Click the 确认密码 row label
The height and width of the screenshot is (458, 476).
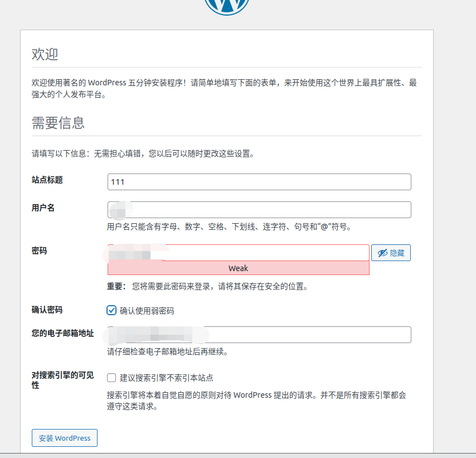(47, 310)
